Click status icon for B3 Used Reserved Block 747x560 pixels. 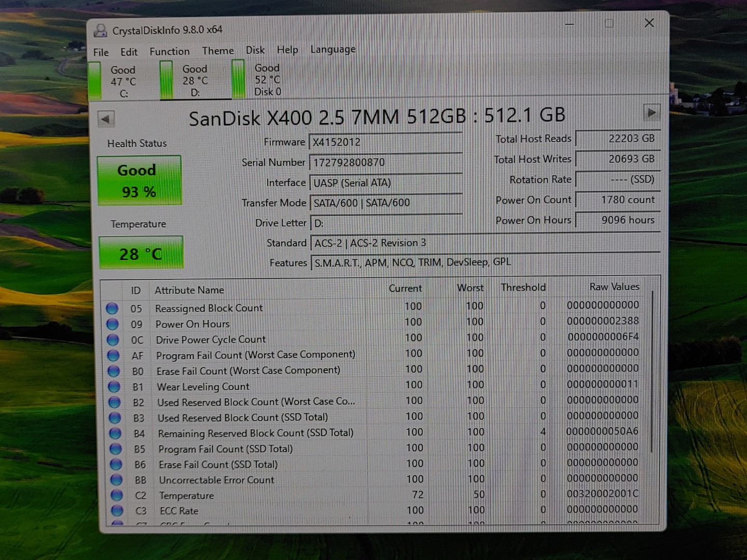(115, 418)
